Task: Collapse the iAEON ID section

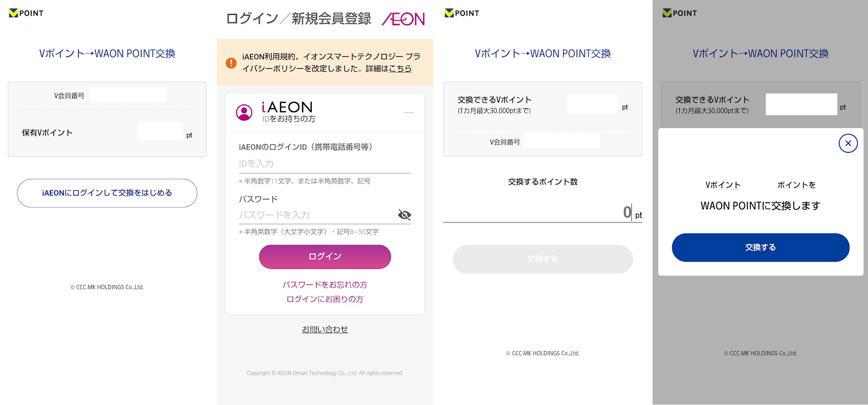Action: [409, 113]
